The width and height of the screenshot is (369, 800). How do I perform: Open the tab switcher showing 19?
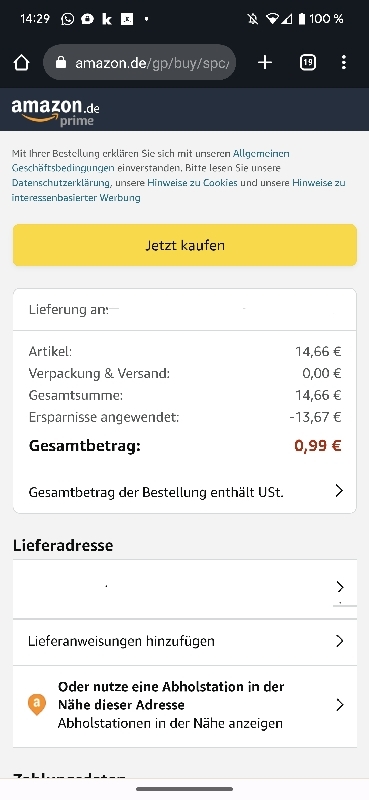coord(307,63)
